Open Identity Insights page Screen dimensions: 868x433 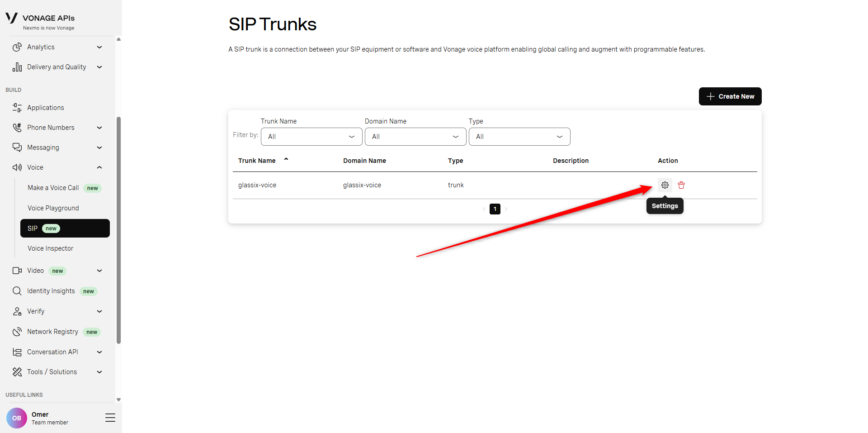pos(51,291)
